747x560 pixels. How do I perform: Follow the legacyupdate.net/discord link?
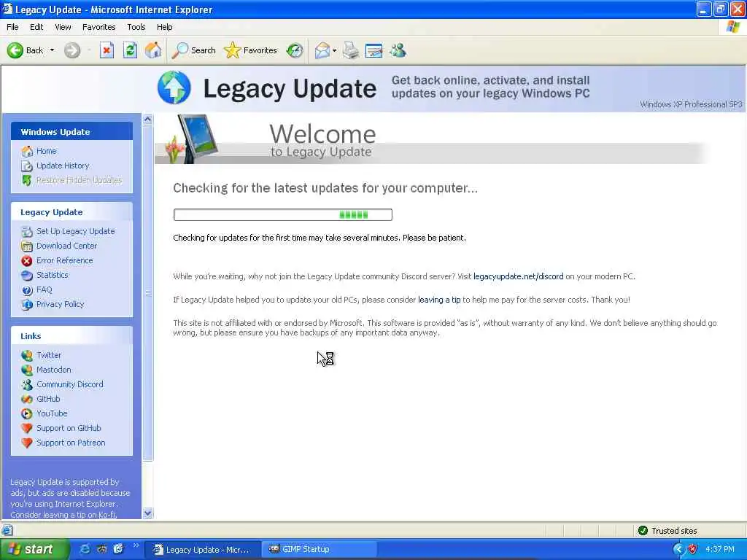click(x=519, y=276)
